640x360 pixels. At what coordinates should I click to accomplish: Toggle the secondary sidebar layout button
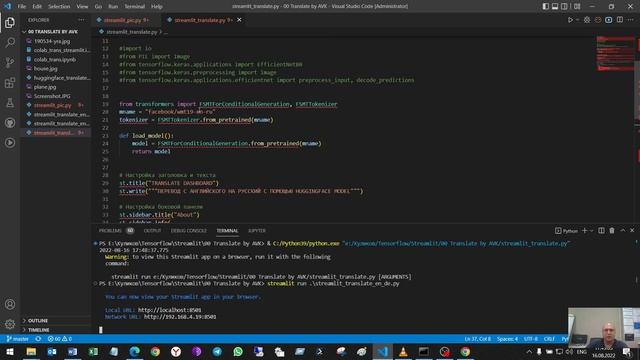[564, 6]
